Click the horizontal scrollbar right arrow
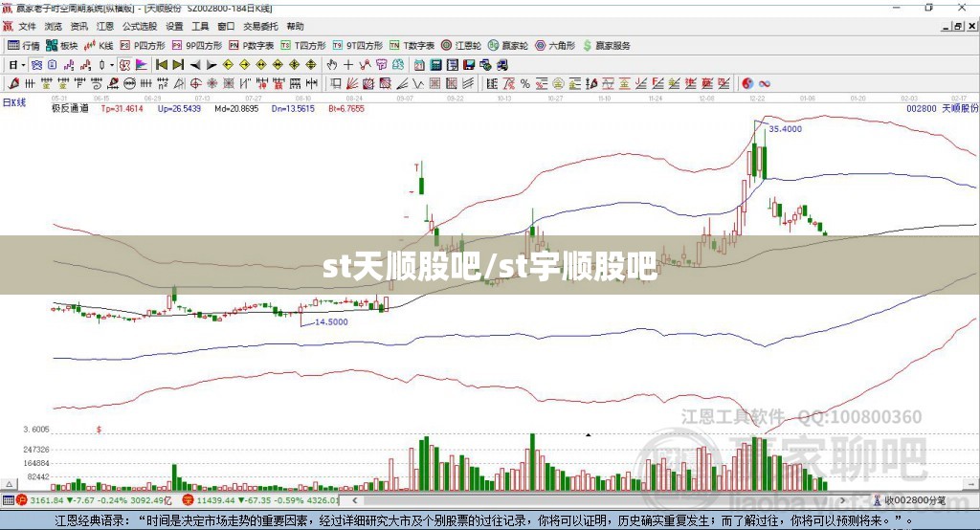This screenshot has height=530, width=980. click(842, 500)
